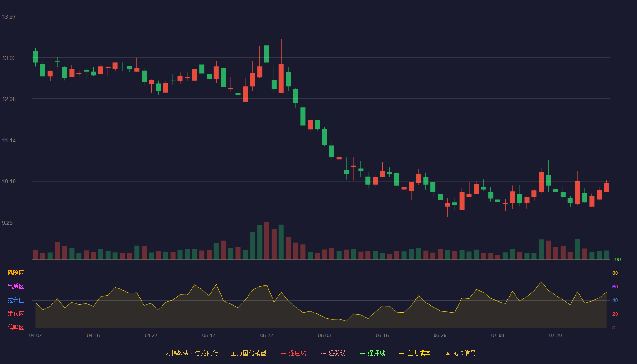Select the 拉升区 zone label
637x364 pixels.
[x=15, y=300]
